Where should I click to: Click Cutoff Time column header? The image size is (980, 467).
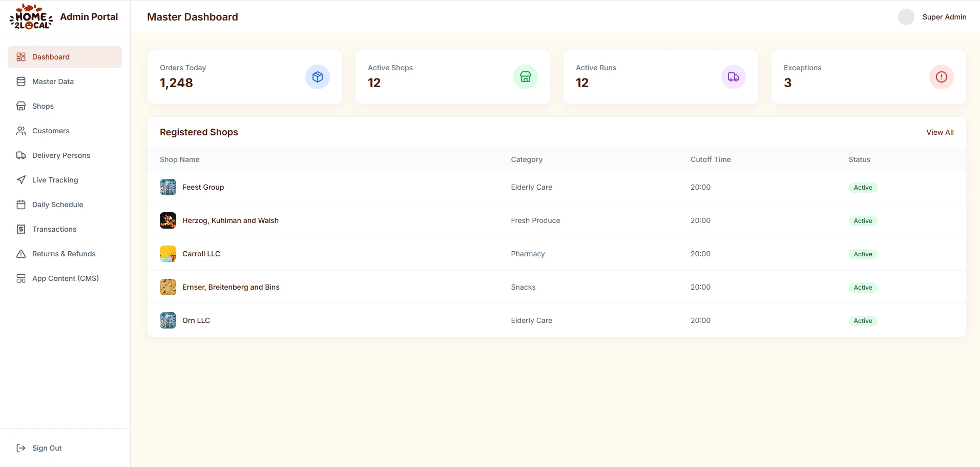point(711,159)
